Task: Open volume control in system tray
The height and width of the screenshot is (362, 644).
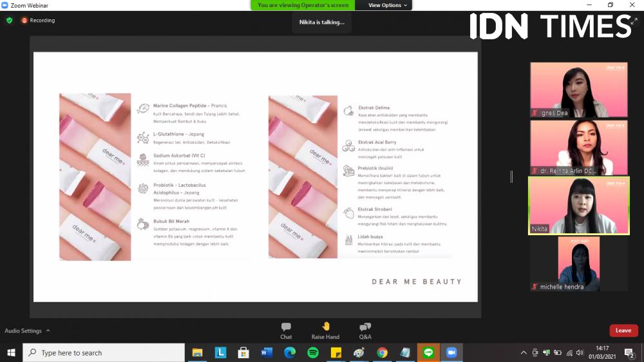Action: [580, 352]
